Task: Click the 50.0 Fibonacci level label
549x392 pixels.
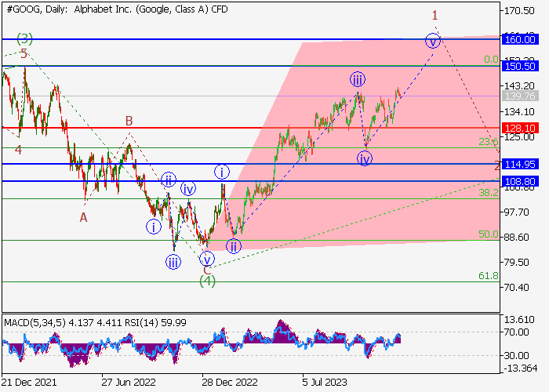Action: (488, 234)
